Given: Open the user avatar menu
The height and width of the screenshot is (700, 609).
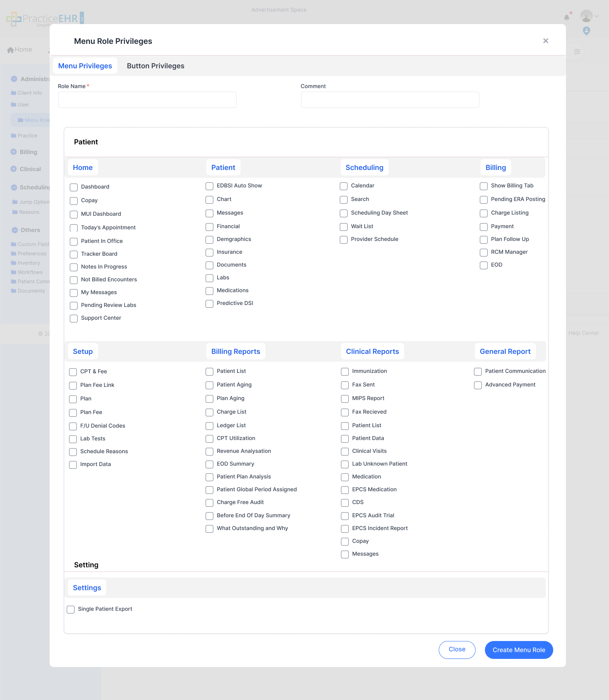Looking at the screenshot, I should (x=586, y=16).
